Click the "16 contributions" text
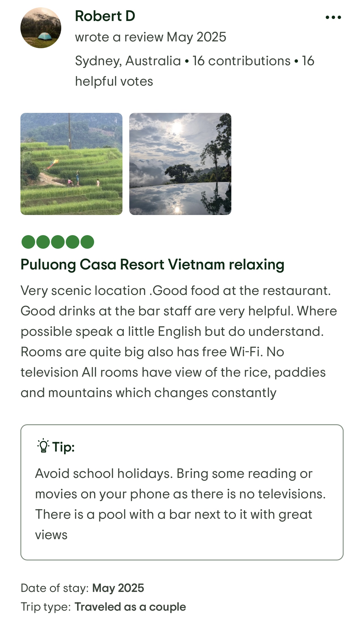Image resolution: width=364 pixels, height=620 pixels. [242, 61]
